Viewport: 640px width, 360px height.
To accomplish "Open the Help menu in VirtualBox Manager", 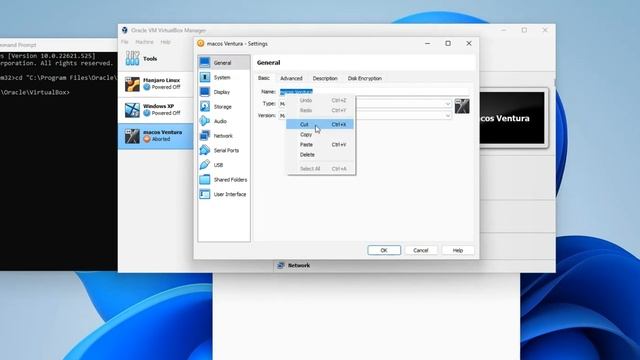I will [165, 42].
